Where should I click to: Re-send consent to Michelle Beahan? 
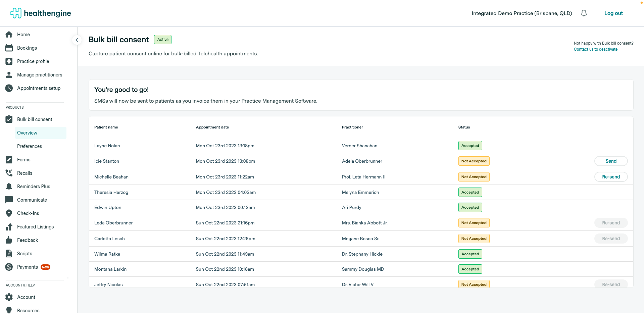click(x=611, y=177)
